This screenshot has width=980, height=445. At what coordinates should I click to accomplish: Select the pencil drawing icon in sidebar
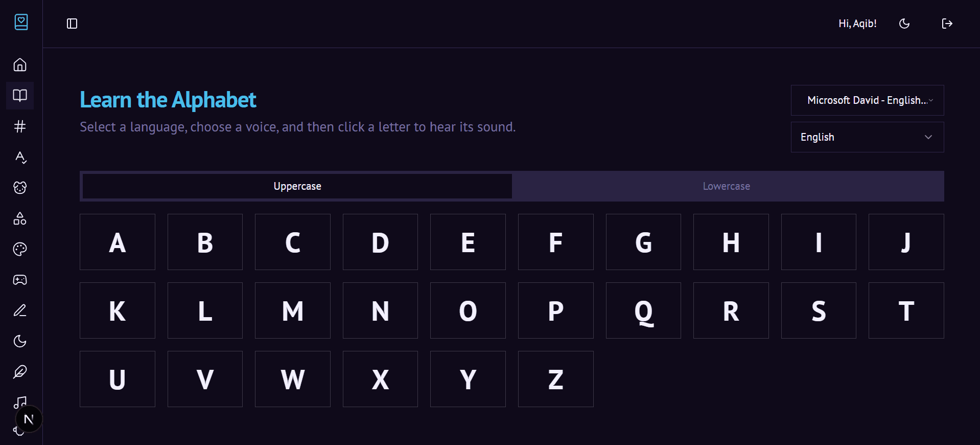point(20,310)
